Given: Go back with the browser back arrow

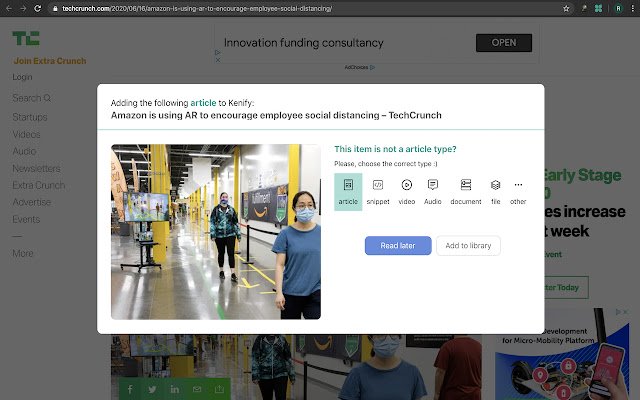Looking at the screenshot, I should pos(9,8).
